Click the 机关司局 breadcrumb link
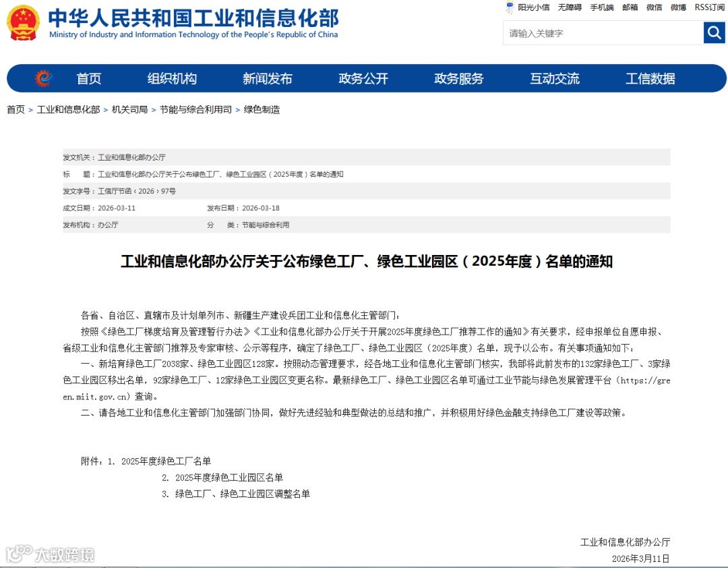The height and width of the screenshot is (568, 728). (129, 110)
